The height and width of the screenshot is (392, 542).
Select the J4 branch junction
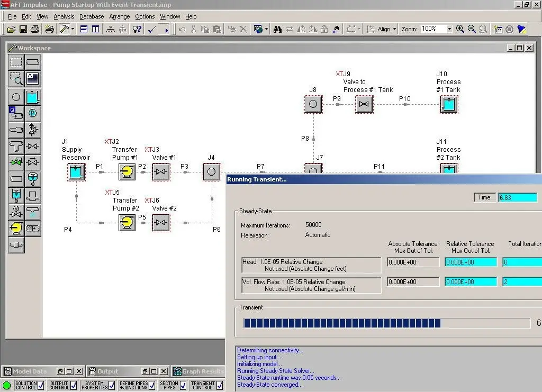pos(212,171)
